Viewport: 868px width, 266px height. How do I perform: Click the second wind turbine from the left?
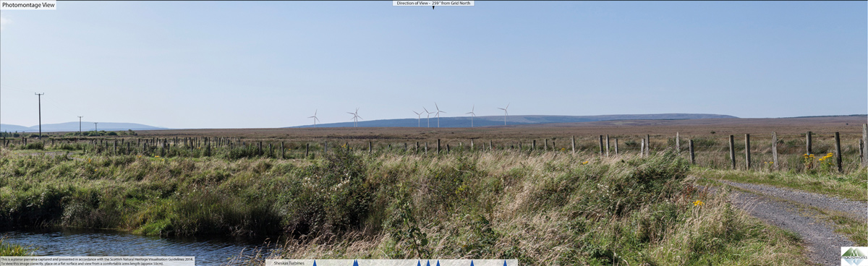[x=354, y=117]
